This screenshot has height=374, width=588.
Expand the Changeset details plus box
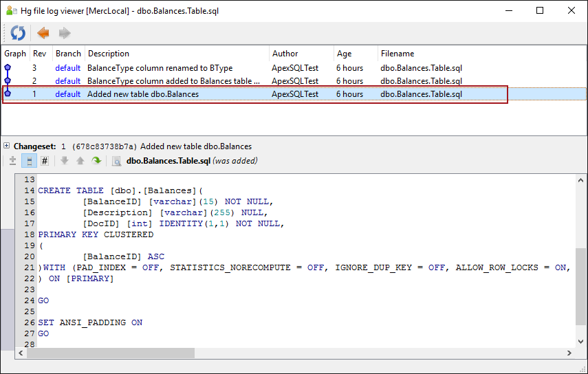[x=6, y=146]
